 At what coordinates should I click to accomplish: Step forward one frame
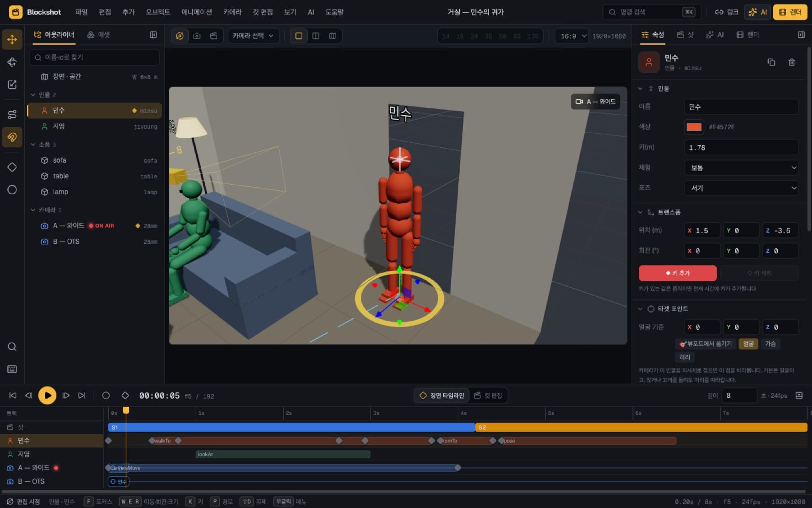pos(66,396)
